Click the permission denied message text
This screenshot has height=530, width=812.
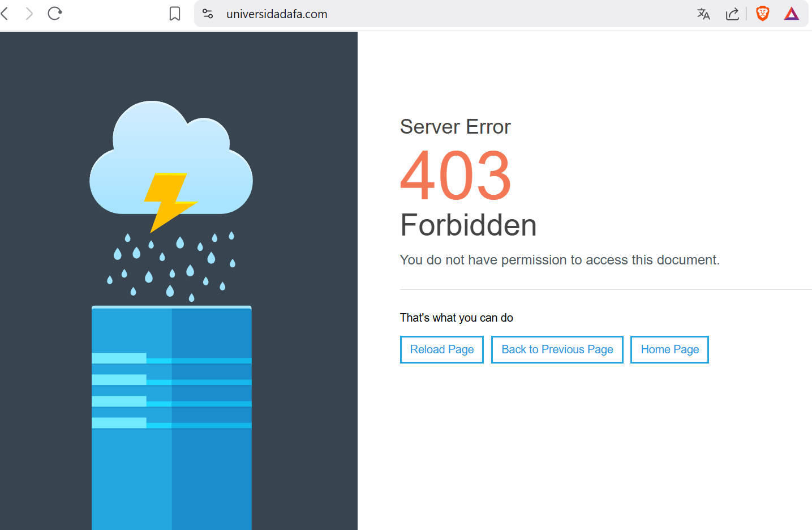pyautogui.click(x=559, y=260)
